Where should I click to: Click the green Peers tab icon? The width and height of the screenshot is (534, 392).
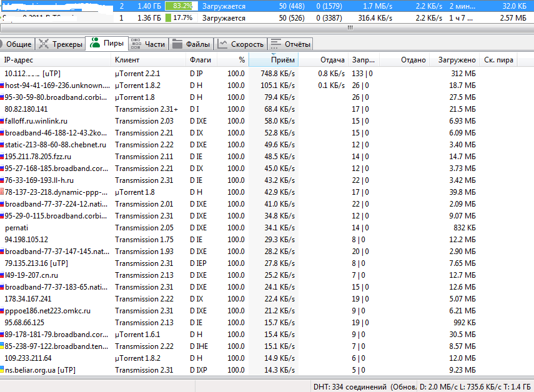(95, 44)
